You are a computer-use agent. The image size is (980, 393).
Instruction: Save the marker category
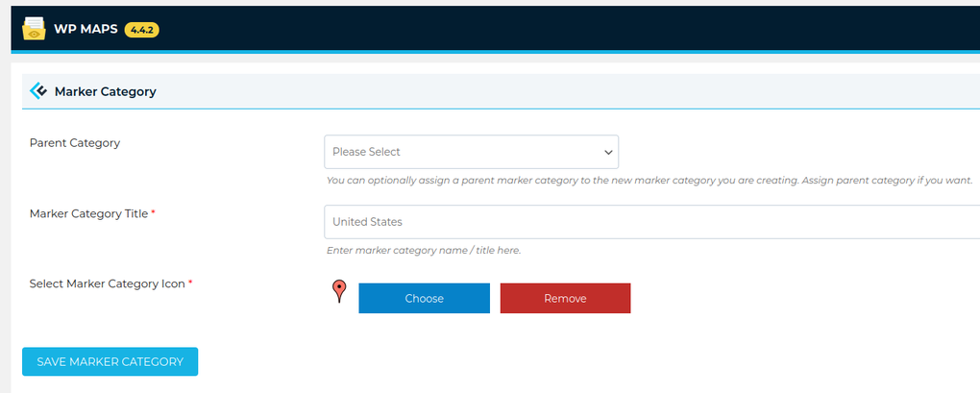click(x=110, y=361)
